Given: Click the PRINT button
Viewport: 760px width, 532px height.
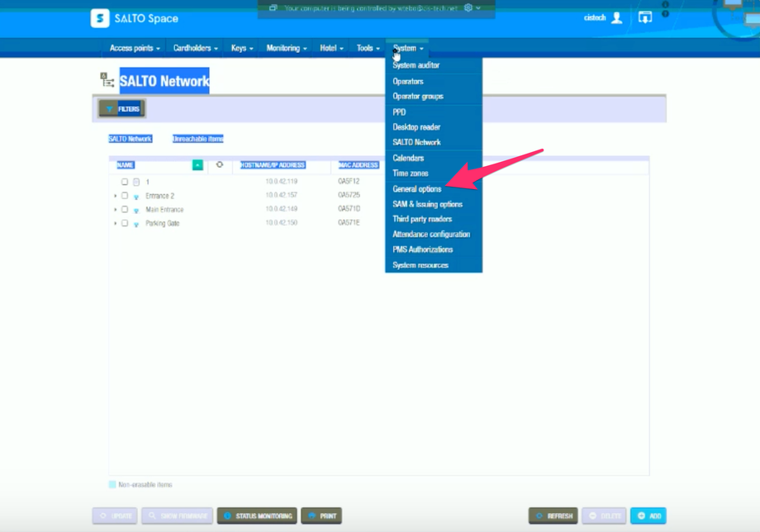Looking at the screenshot, I should tap(322, 516).
